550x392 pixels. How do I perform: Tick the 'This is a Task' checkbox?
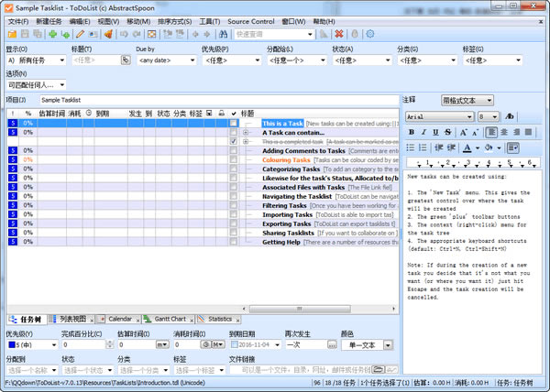pyautogui.click(x=234, y=123)
